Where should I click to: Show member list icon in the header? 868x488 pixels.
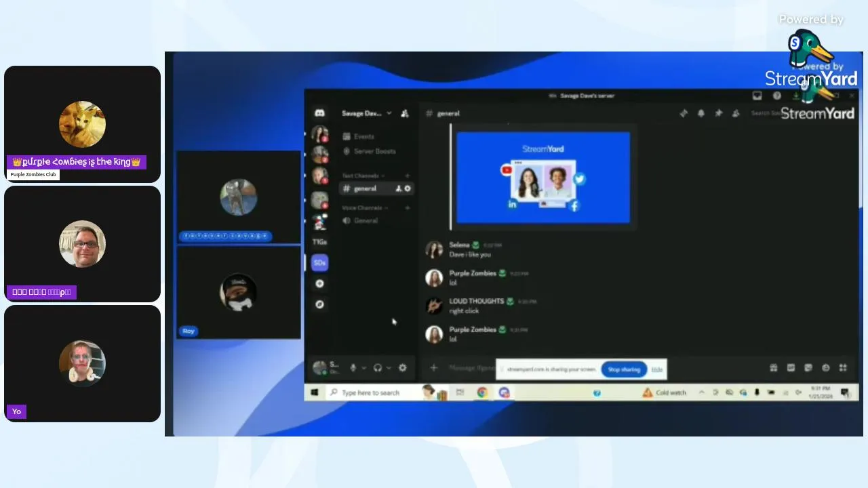pyautogui.click(x=736, y=113)
